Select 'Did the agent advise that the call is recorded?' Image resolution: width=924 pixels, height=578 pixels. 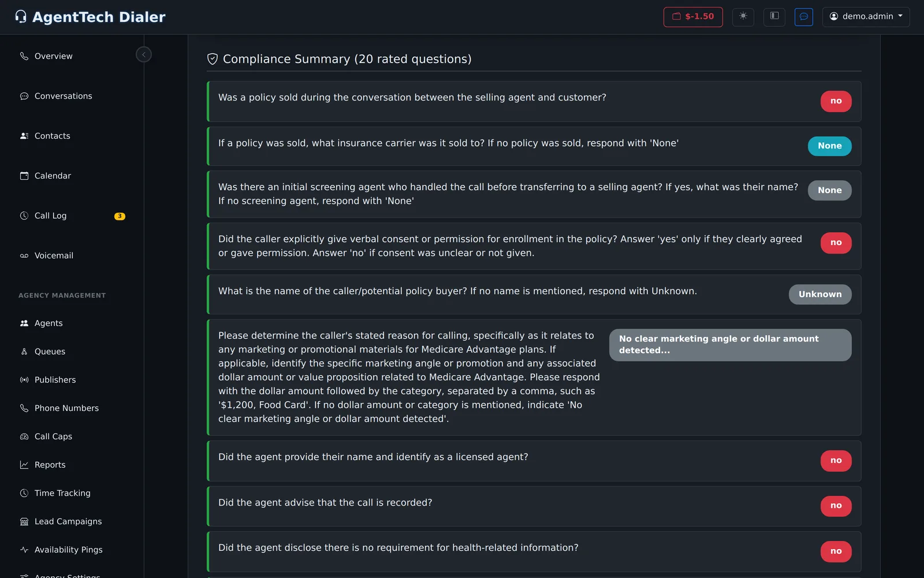click(x=325, y=502)
